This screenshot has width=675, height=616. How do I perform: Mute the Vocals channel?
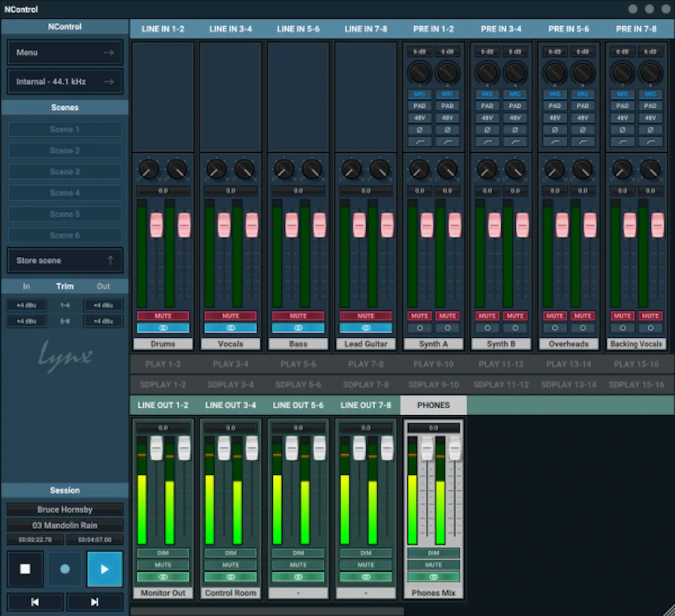click(231, 315)
